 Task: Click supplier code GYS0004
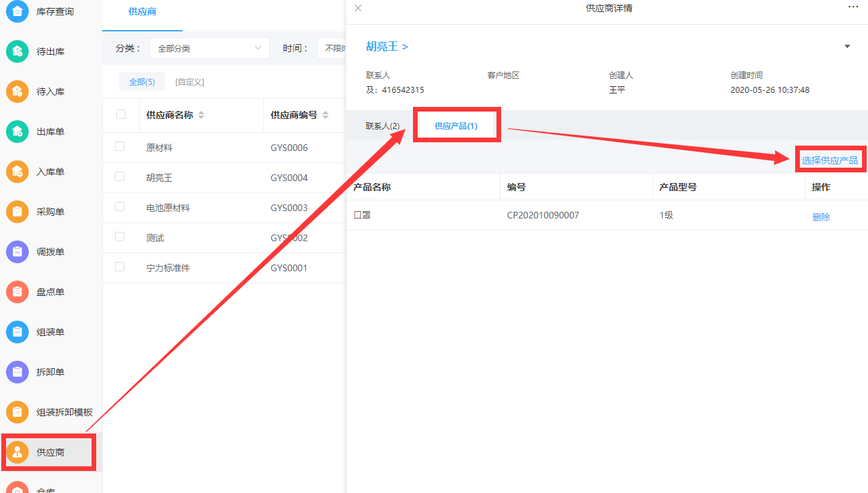coord(289,178)
